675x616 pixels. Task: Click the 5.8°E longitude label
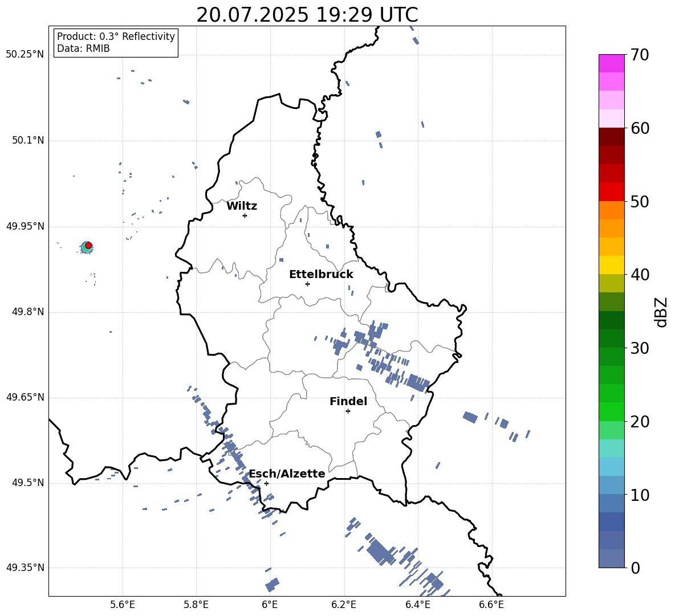(196, 605)
